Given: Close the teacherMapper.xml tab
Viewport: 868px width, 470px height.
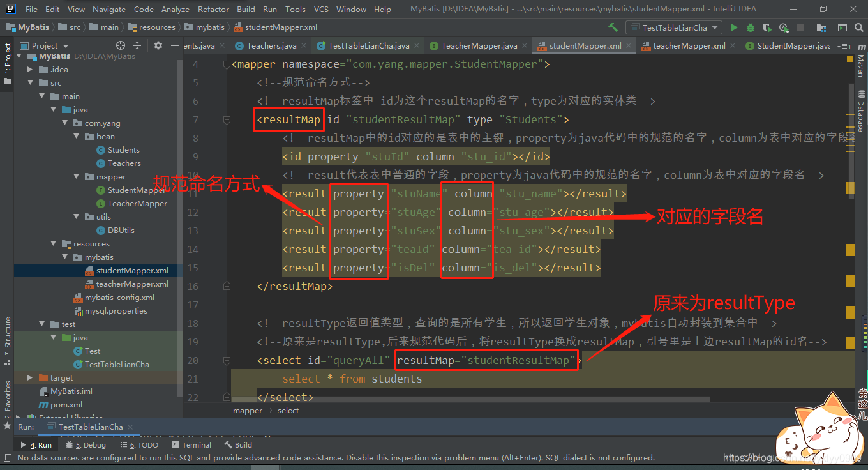Looking at the screenshot, I should click(734, 46).
